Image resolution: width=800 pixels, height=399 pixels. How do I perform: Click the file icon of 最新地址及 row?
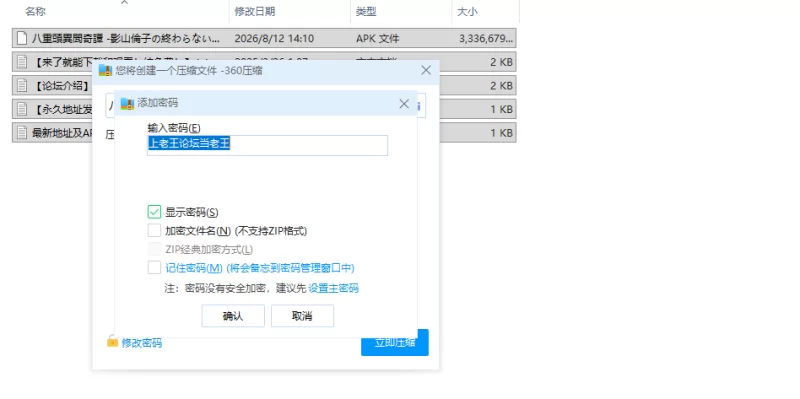click(x=21, y=133)
